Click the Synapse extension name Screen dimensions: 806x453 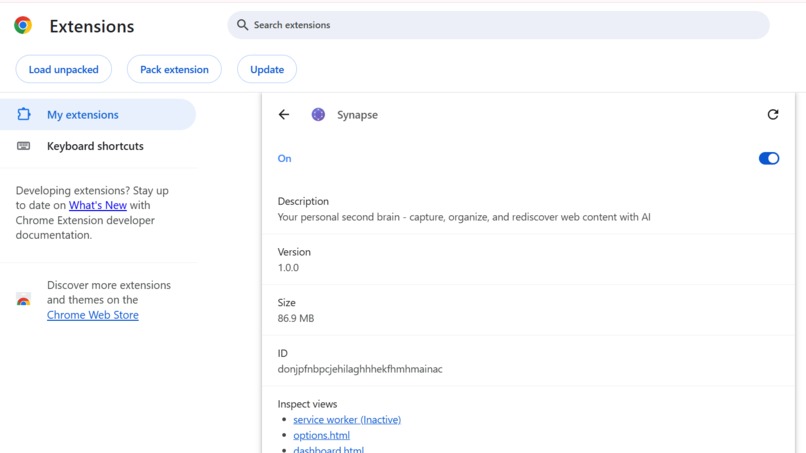point(357,115)
